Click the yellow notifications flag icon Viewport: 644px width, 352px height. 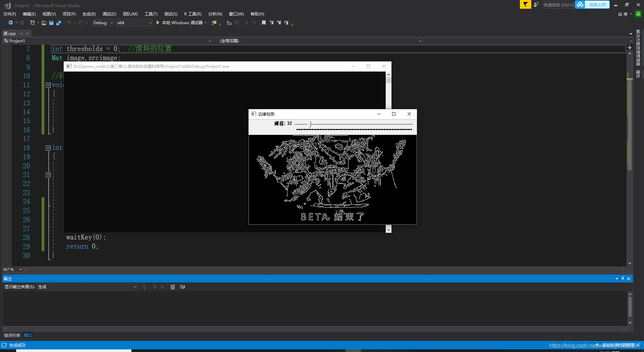point(525,4)
